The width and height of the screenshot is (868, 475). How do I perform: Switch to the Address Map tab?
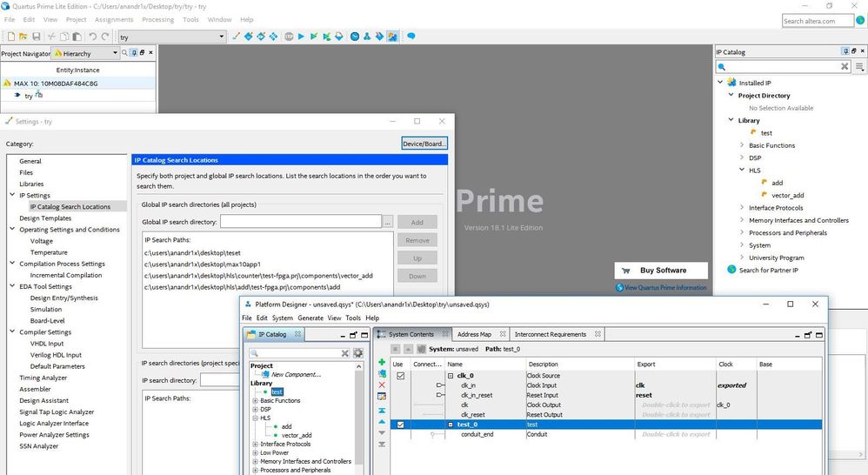[x=474, y=334]
